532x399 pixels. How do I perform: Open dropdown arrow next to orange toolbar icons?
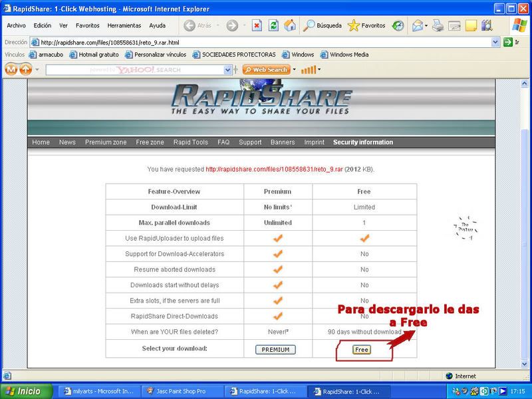coord(37,70)
